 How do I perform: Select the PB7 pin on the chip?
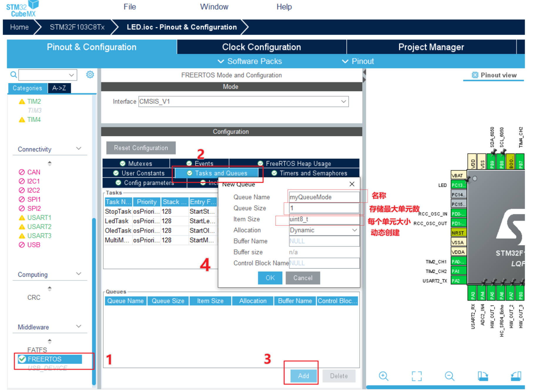(520, 161)
